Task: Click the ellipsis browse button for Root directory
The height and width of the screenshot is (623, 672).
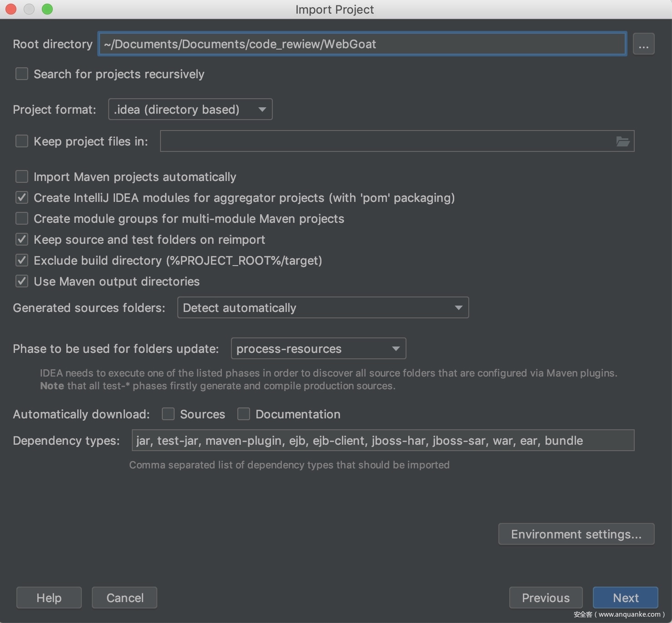Action: (x=643, y=44)
